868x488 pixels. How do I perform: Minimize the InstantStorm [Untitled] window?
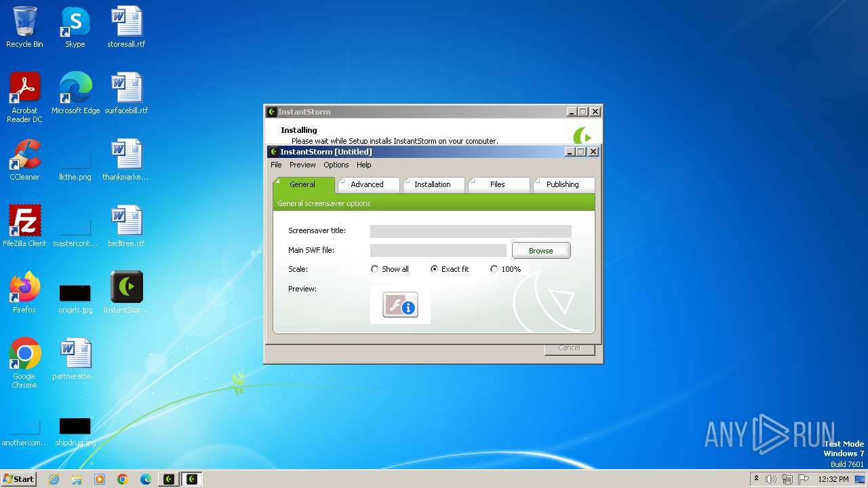coord(570,152)
